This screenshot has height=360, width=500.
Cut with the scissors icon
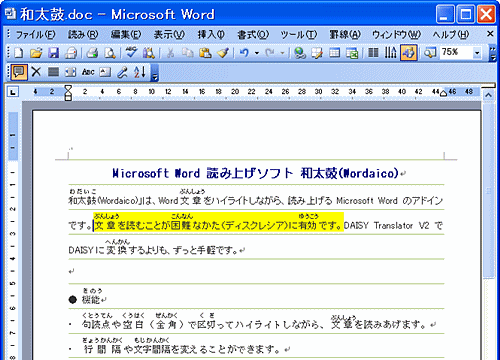pos(170,53)
